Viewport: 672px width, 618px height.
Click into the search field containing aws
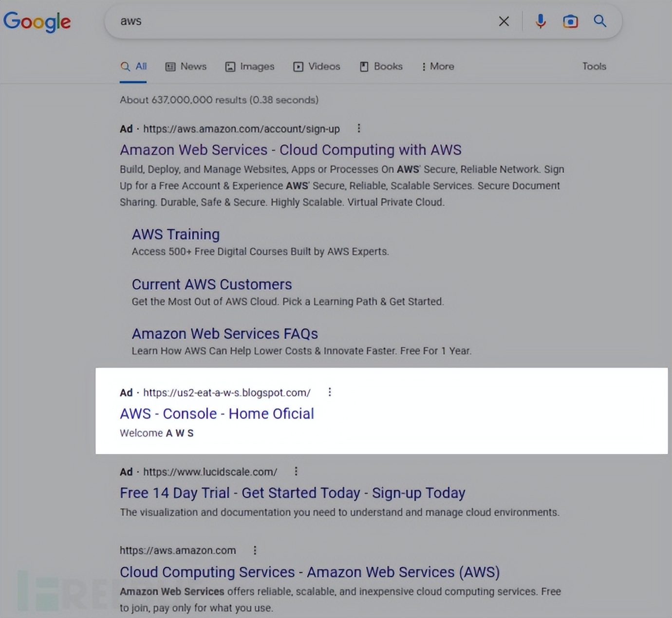pyautogui.click(x=292, y=21)
